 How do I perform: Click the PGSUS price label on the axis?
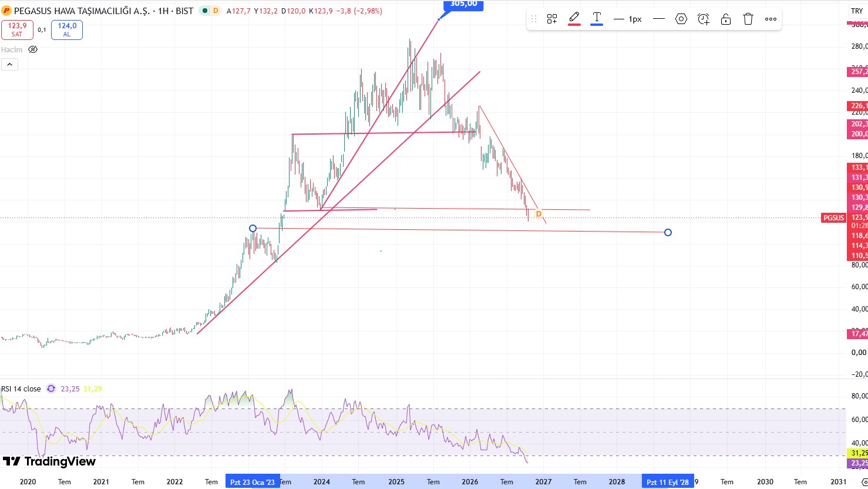[833, 218]
